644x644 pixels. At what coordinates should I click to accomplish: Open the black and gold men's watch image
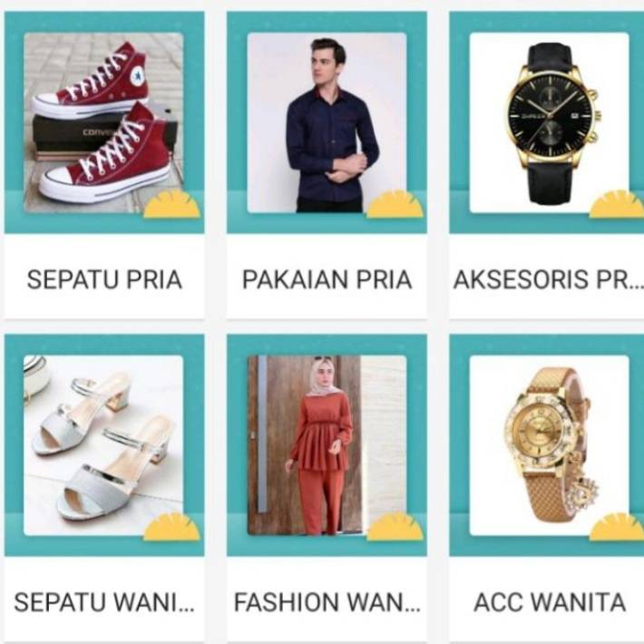(550, 122)
